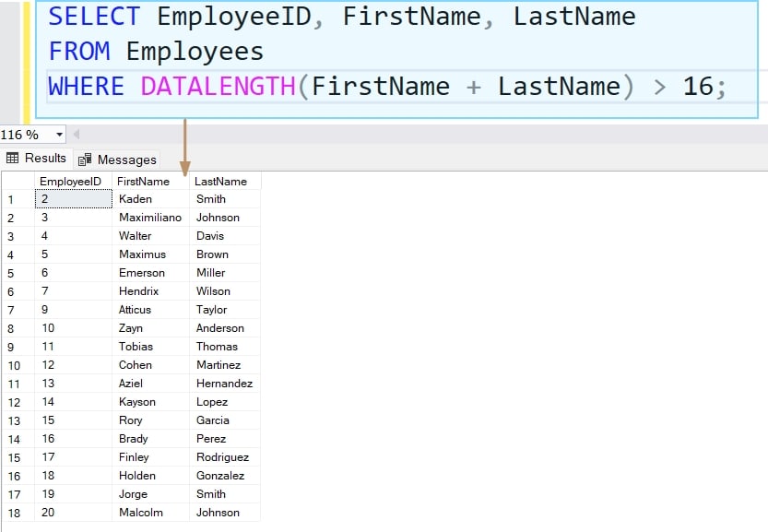The height and width of the screenshot is (532, 768).
Task: Select the Davis last name cell
Action: tap(225, 236)
